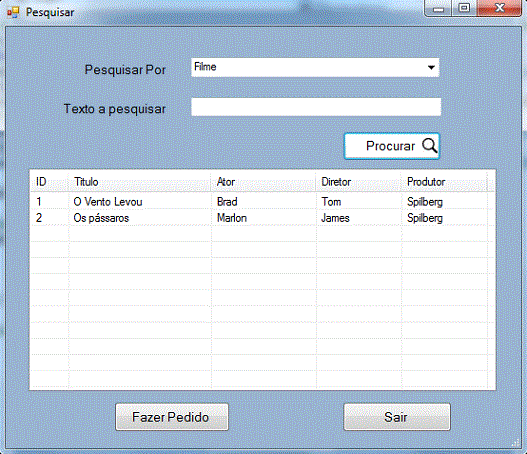Viewport: 527px width, 454px height.
Task: Click the Fazer Pedido button
Action: [172, 417]
